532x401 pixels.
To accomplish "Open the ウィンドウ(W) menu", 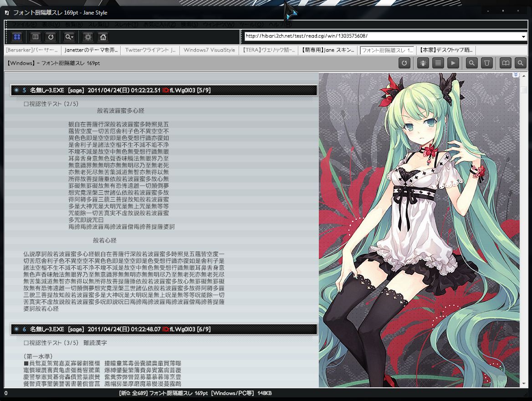I will [219, 25].
